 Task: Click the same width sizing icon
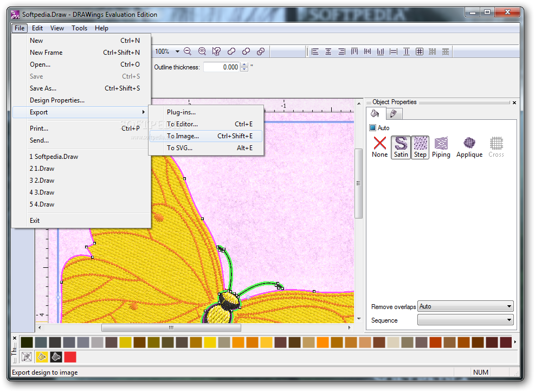[x=394, y=52]
